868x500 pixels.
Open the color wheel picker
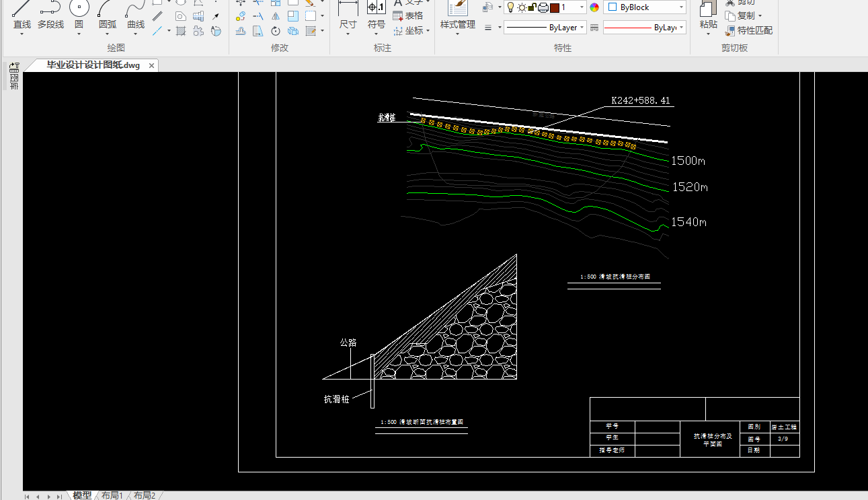[x=594, y=7]
